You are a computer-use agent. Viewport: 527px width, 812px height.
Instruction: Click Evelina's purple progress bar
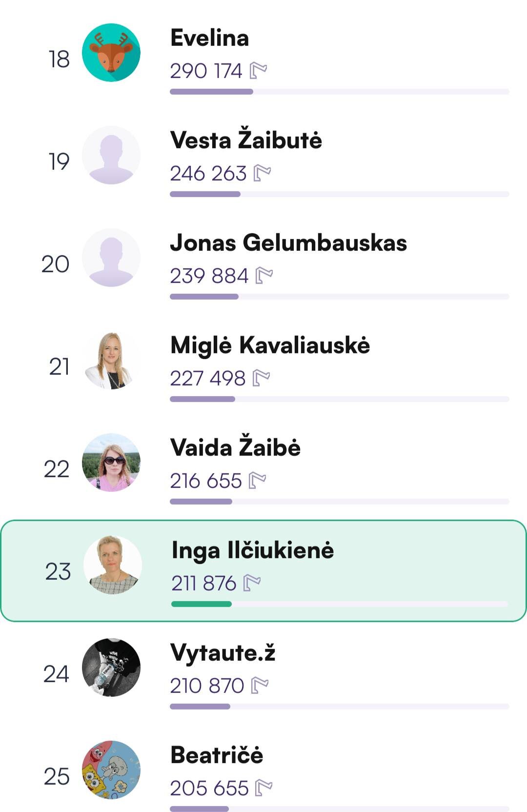[211, 92]
